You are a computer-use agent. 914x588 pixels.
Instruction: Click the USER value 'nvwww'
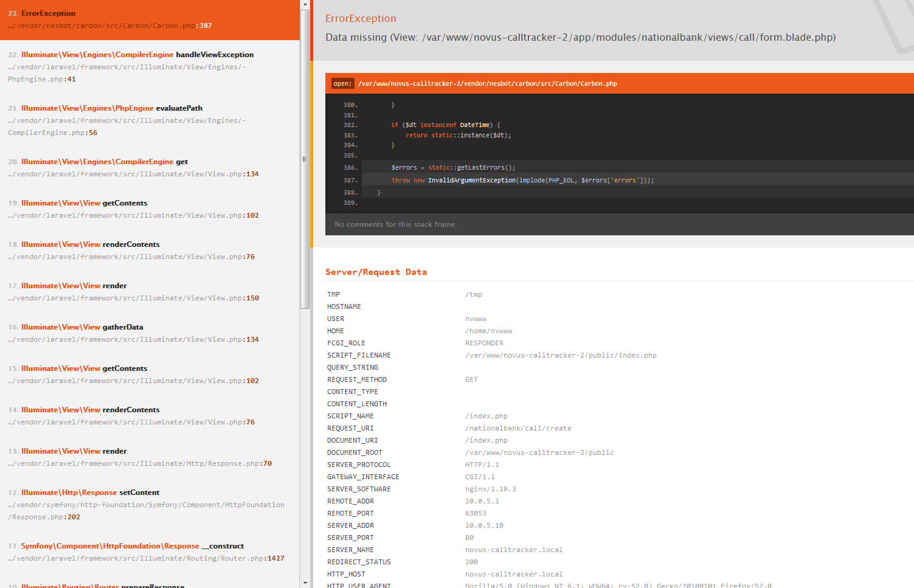tap(476, 319)
